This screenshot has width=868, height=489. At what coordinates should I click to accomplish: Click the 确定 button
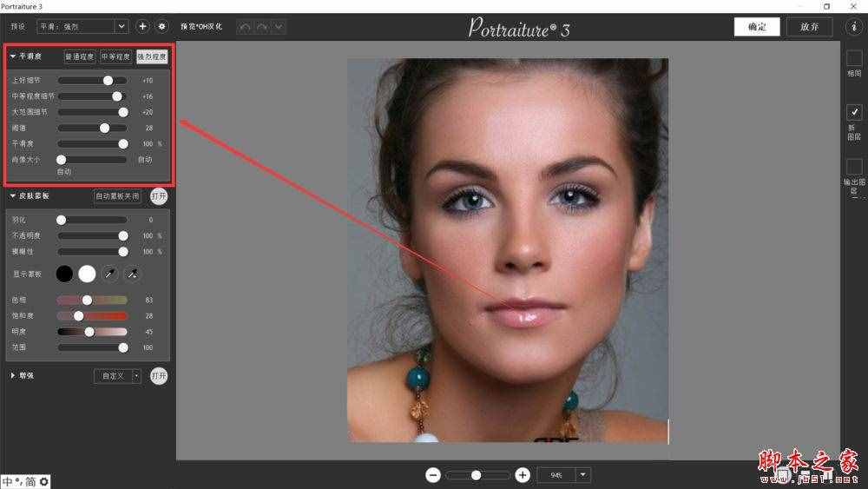[757, 27]
